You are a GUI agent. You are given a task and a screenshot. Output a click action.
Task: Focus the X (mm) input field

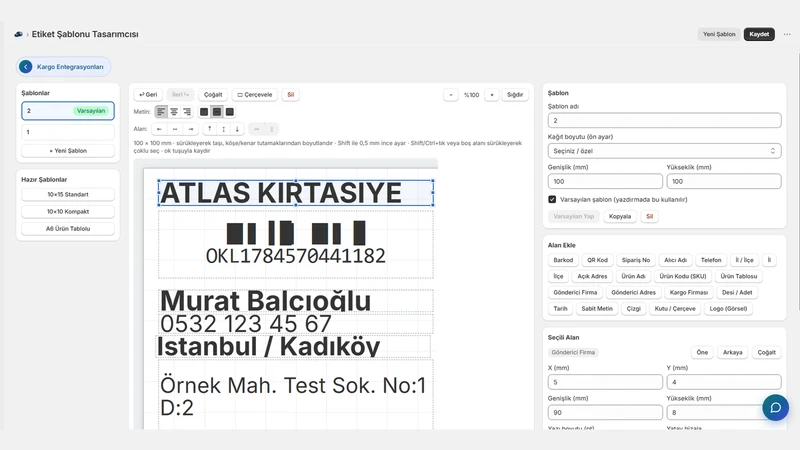pos(605,382)
